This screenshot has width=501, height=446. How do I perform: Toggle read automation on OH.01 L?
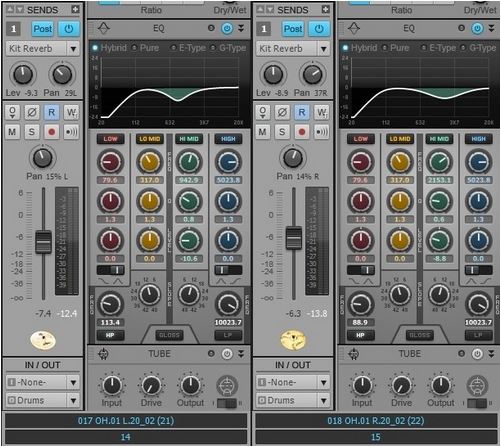[52, 112]
